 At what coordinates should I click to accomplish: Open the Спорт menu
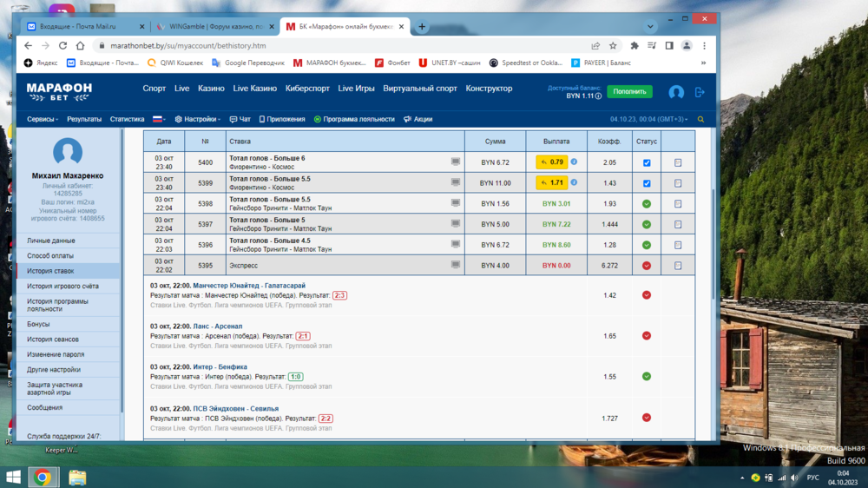tap(154, 89)
